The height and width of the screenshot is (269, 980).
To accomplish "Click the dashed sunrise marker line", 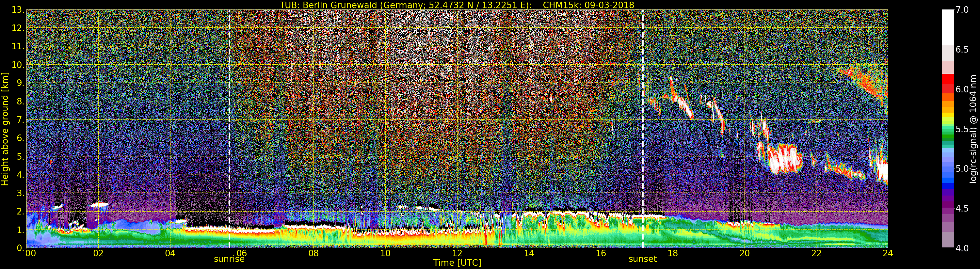I will point(229,129).
